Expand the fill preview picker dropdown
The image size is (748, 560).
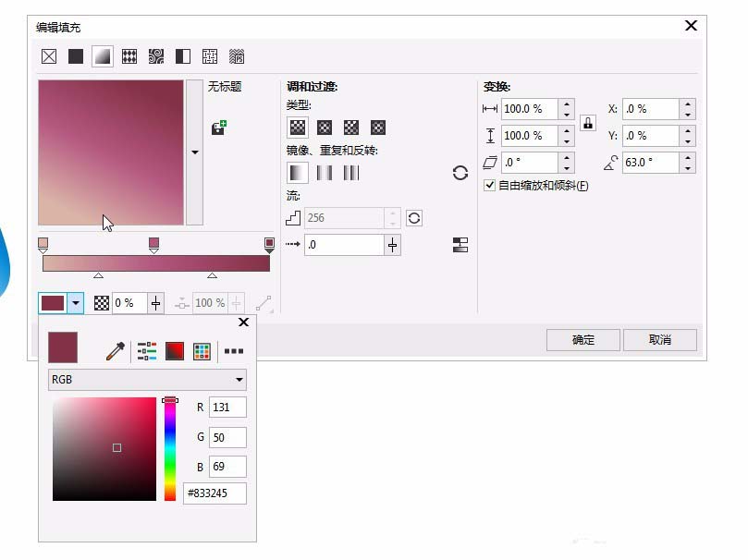pos(195,152)
